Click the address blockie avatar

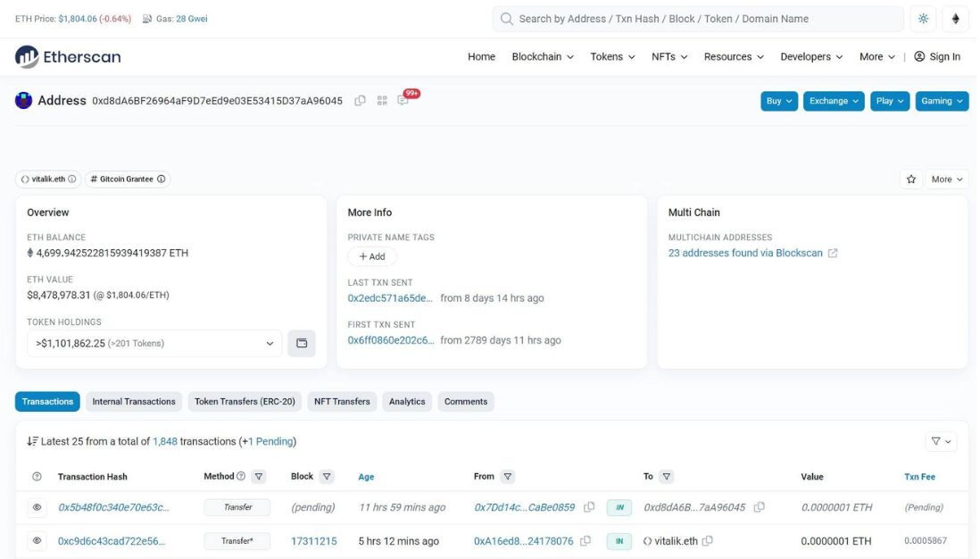(x=24, y=100)
